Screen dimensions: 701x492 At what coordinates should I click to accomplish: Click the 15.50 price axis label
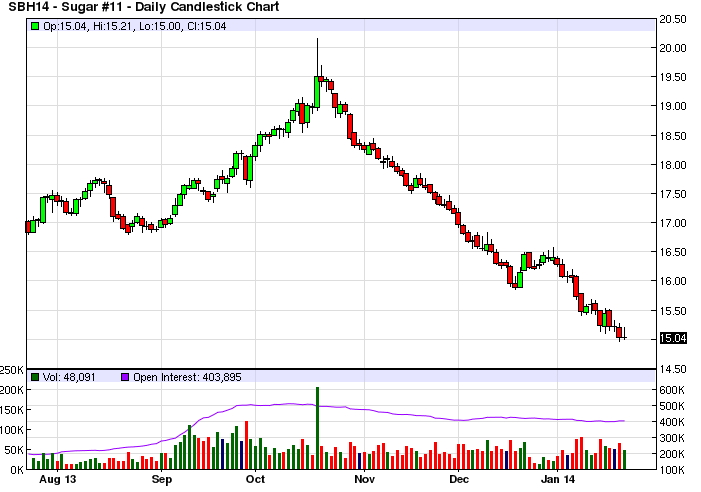point(673,311)
